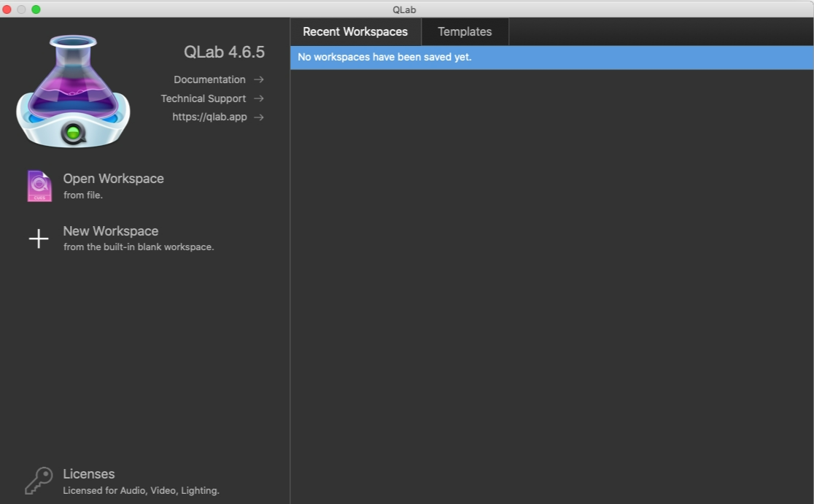Viewport: 814px width, 504px height.
Task: Click the QLab flask logo
Action: click(73, 91)
